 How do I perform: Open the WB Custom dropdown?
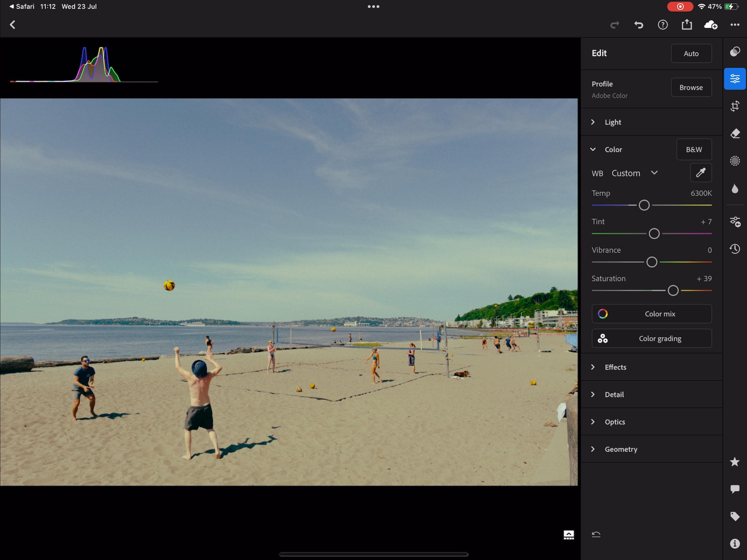click(x=635, y=173)
